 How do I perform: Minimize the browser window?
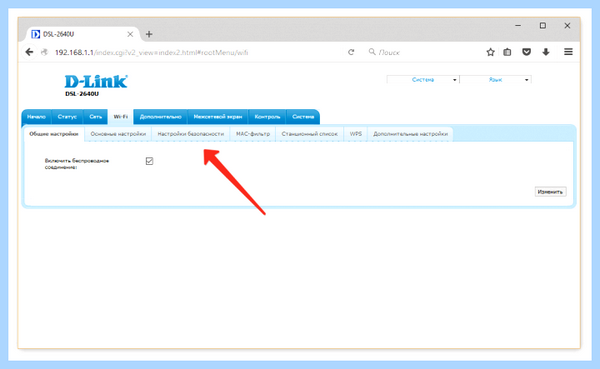coord(518,26)
